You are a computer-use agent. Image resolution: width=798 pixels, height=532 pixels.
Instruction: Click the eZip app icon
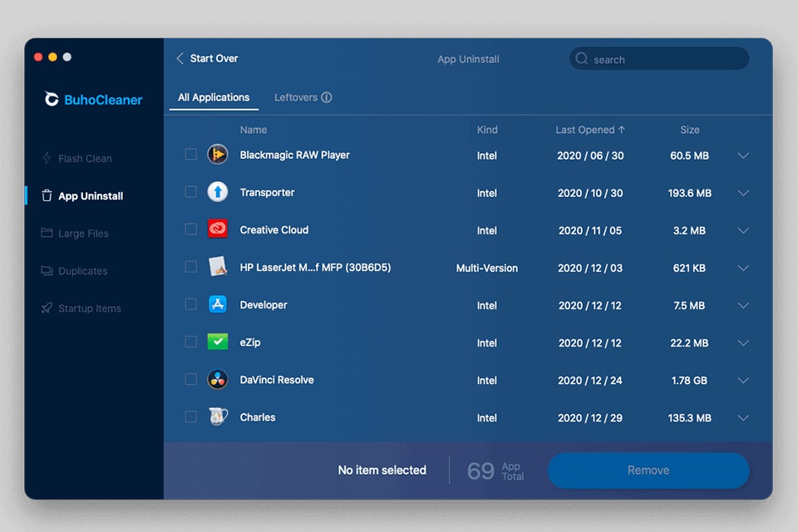pyautogui.click(x=218, y=342)
